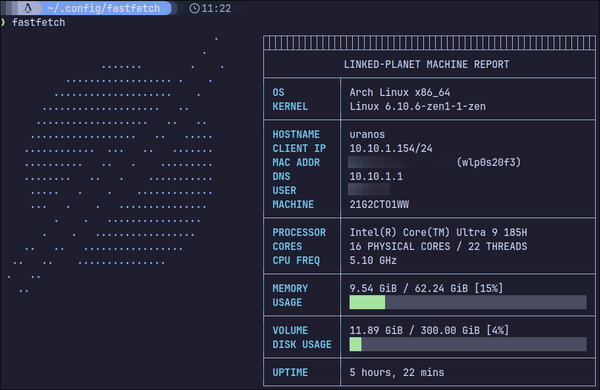Click the MEMORY label

tap(290, 289)
